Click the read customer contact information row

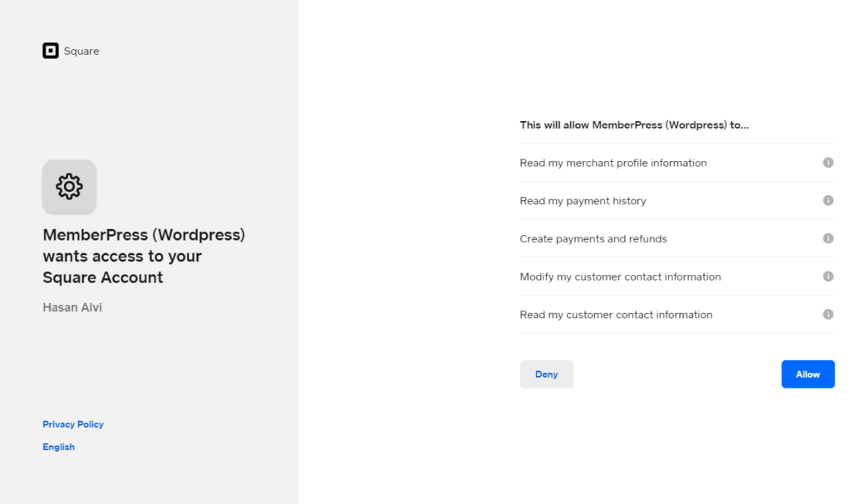click(616, 315)
